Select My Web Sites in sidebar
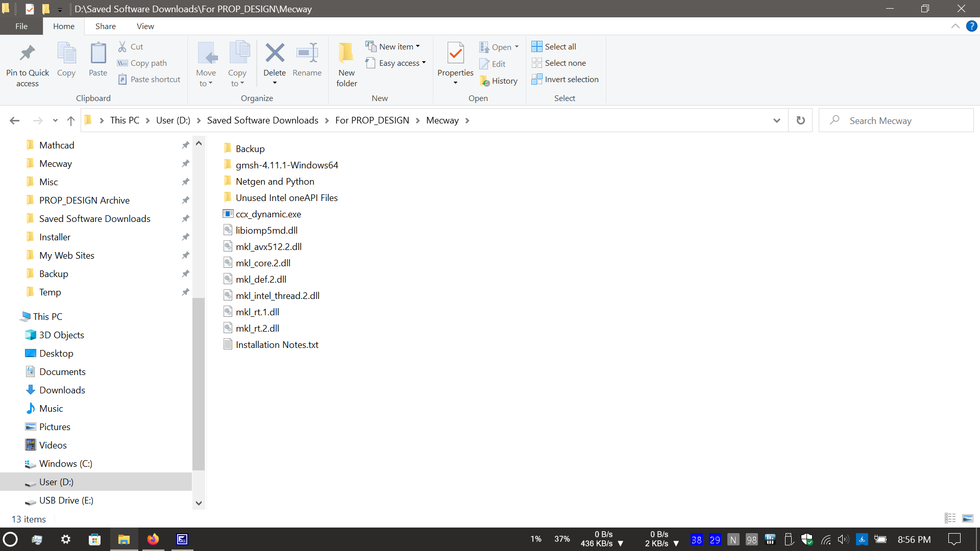This screenshot has width=980, height=551. (67, 255)
